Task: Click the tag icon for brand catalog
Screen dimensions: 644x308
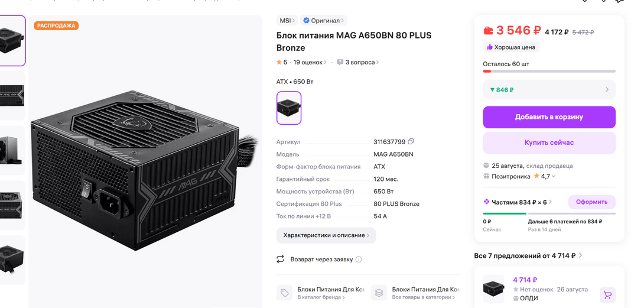Action: click(285, 293)
